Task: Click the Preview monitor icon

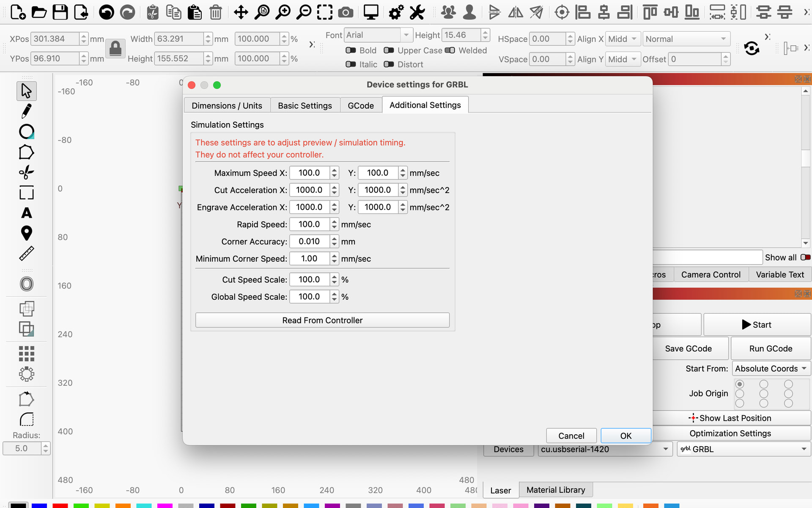Action: pyautogui.click(x=370, y=12)
